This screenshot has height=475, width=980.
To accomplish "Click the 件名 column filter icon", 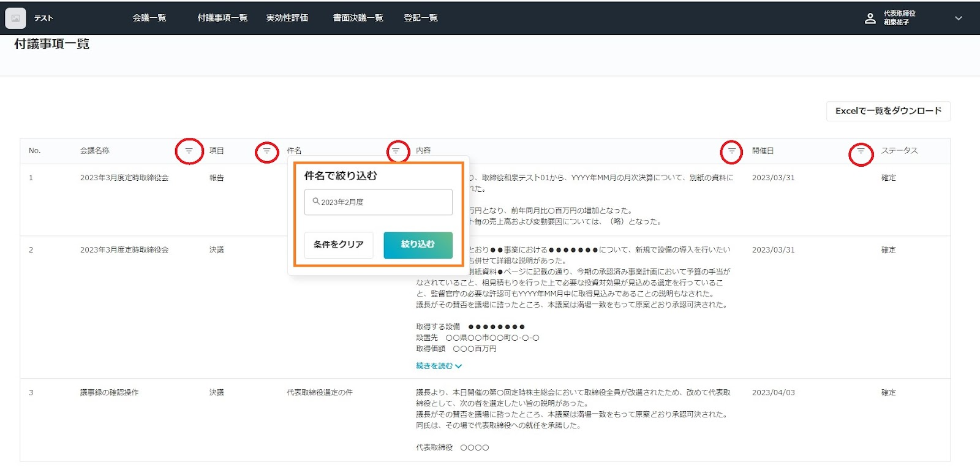I will [396, 151].
